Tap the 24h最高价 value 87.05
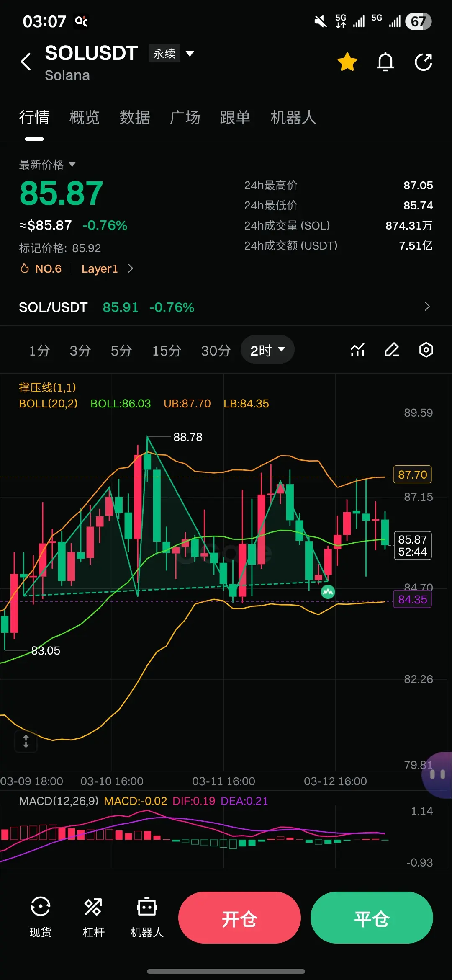Image resolution: width=452 pixels, height=980 pixels. tap(418, 185)
